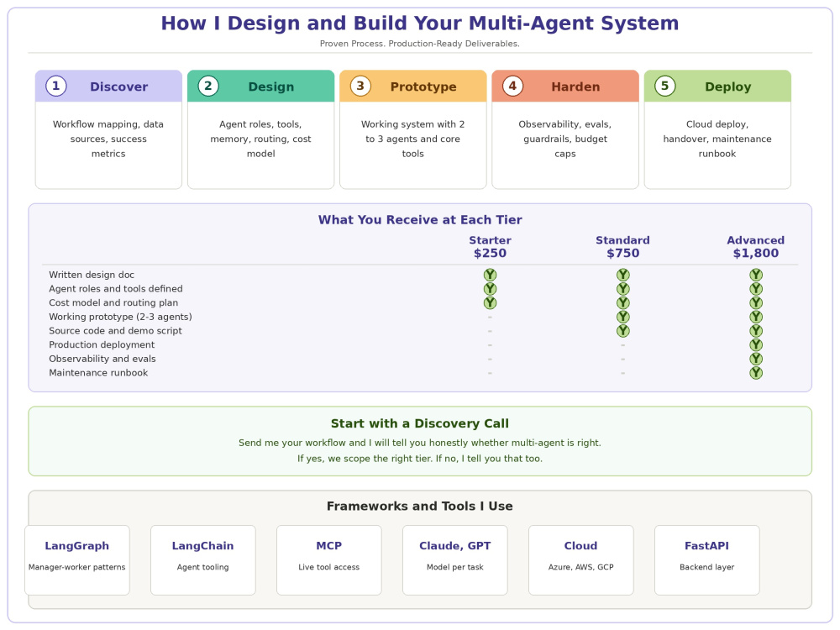The height and width of the screenshot is (630, 840).
Task: Click 'Maintenance runbook' row label
Action: click(x=98, y=372)
